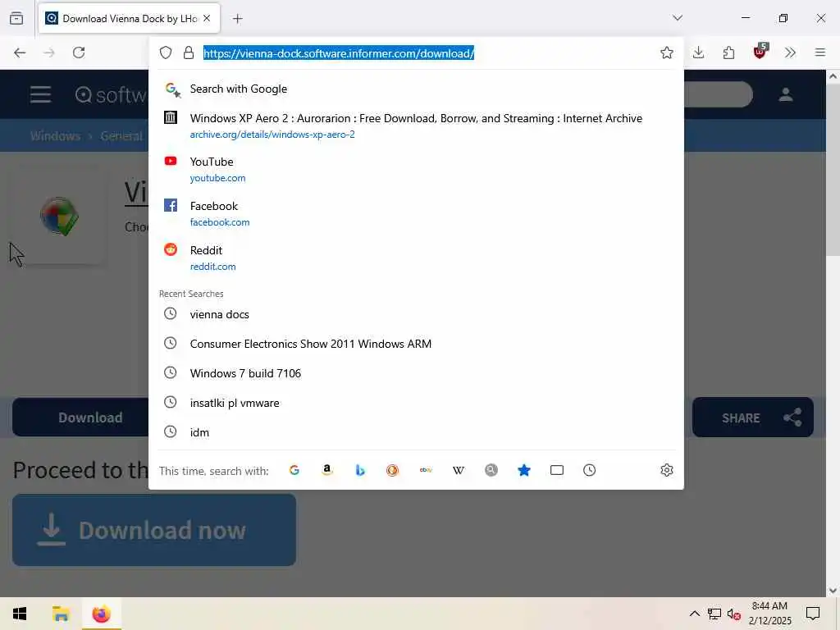Open the network status tray icon
This screenshot has width=840, height=630.
click(714, 614)
